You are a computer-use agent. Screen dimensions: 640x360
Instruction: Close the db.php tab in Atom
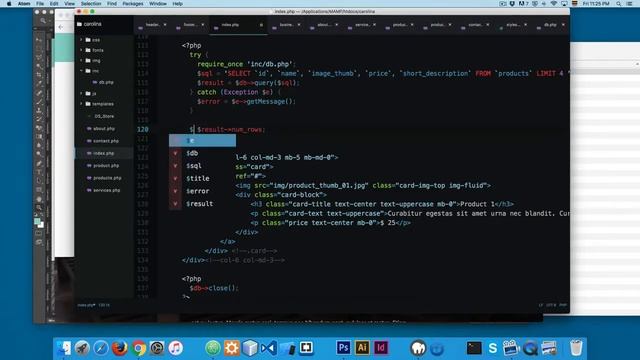point(563,25)
